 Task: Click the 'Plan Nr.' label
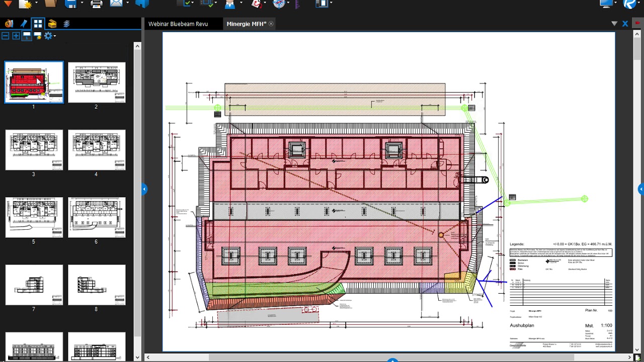[x=591, y=311]
